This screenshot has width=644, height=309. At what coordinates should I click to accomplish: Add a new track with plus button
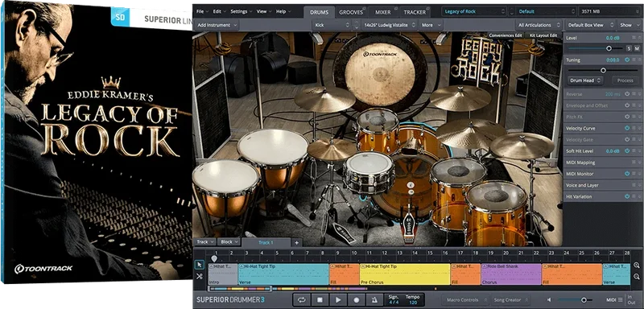tap(296, 242)
